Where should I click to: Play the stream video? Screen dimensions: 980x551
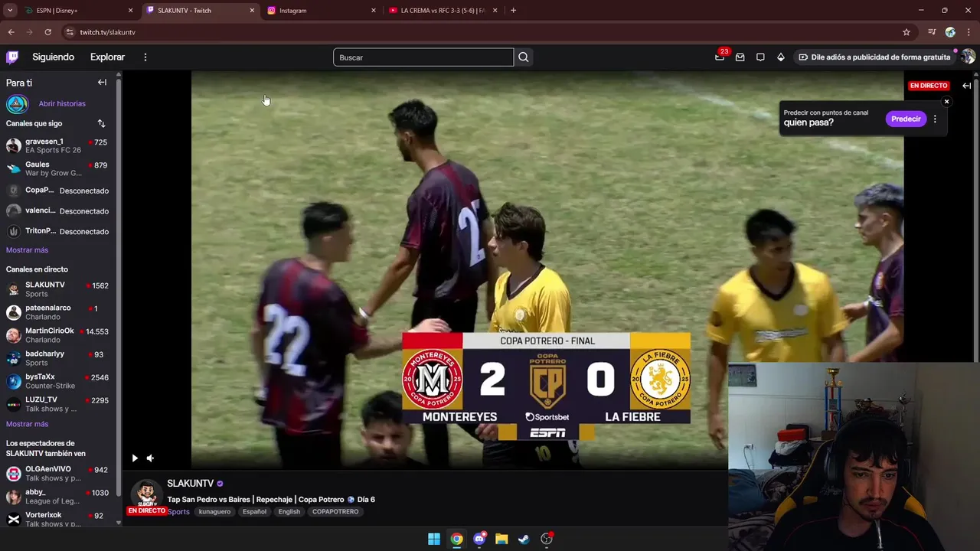click(135, 458)
